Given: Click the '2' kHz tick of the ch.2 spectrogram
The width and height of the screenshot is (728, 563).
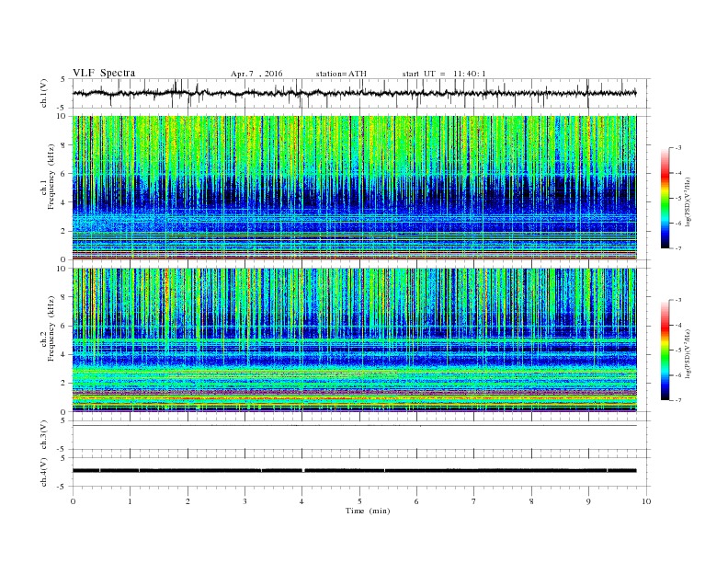Looking at the screenshot, I should (64, 384).
